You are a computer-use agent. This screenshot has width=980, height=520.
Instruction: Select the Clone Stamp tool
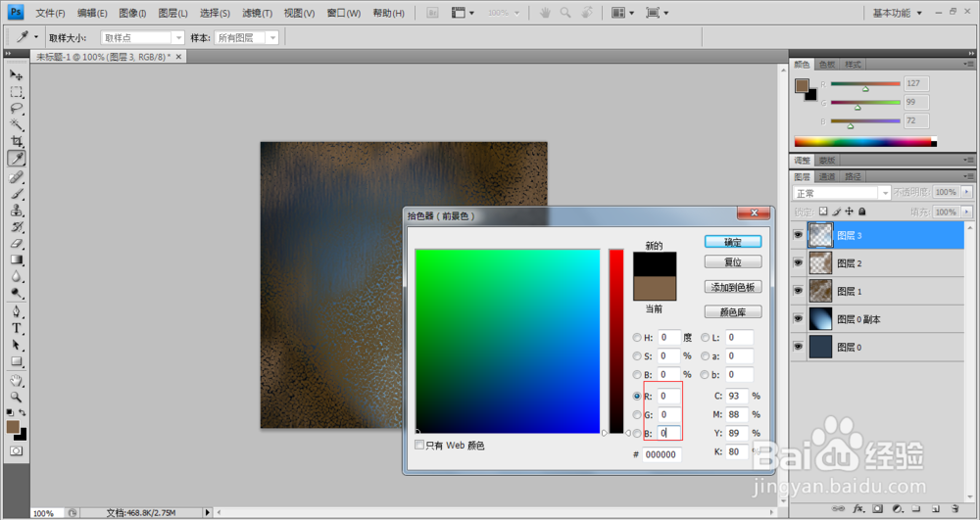click(x=17, y=211)
